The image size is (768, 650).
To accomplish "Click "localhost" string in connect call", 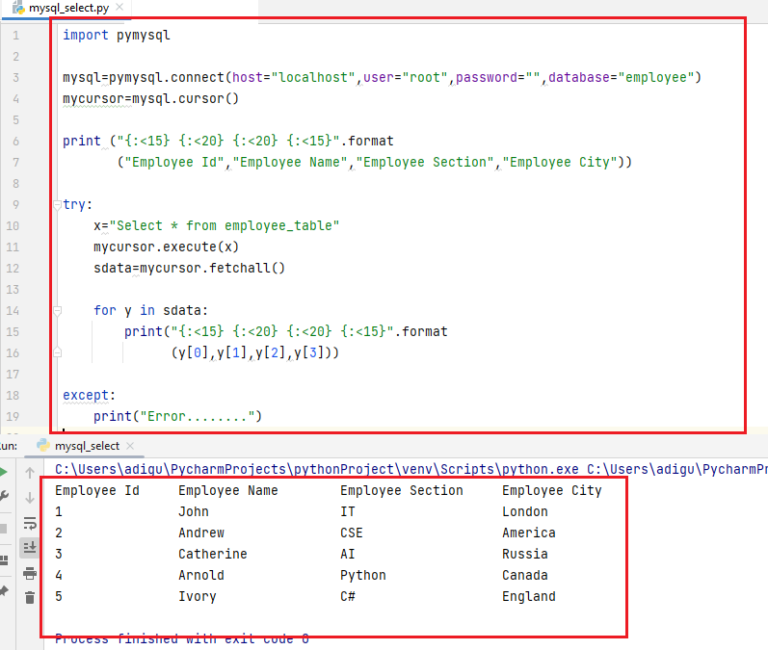I will [x=312, y=77].
